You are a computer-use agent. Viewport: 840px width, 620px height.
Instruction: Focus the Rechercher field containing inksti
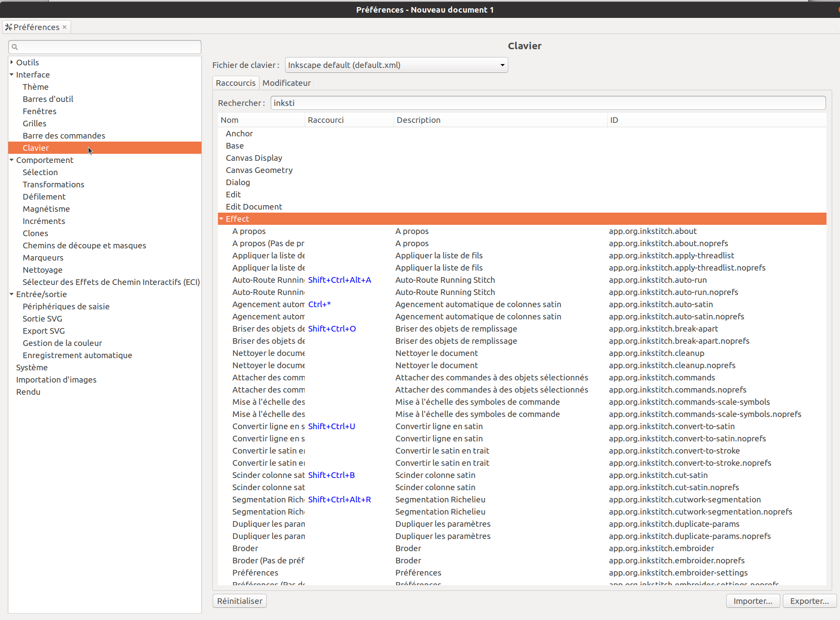click(x=548, y=103)
